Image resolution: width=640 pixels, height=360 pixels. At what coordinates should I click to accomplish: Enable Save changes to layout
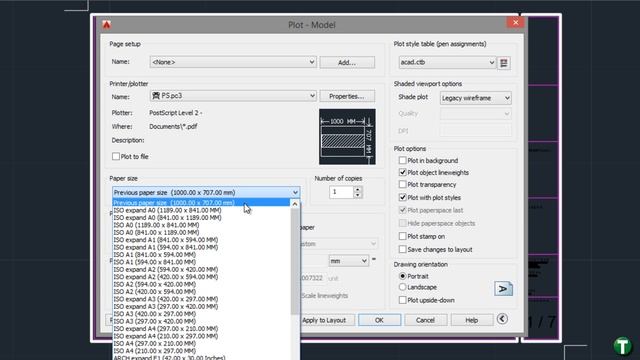tap(402, 249)
